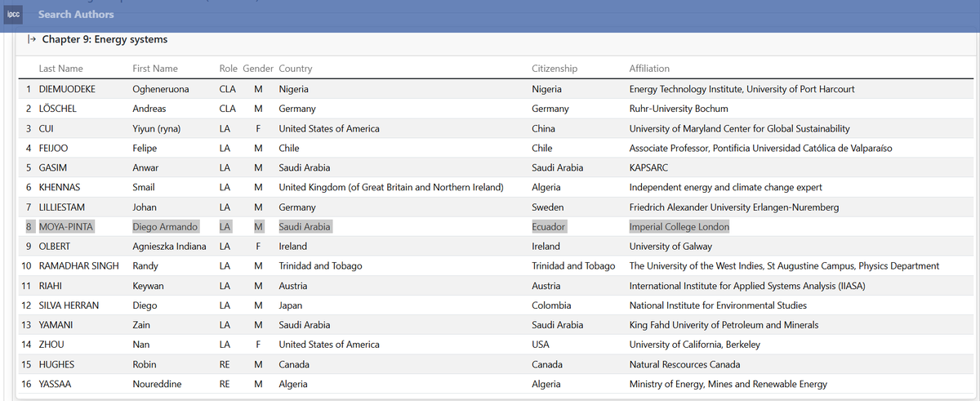Image resolution: width=980 pixels, height=401 pixels.
Task: Click the Ruhr-University Bochum affiliation
Action: tap(679, 109)
